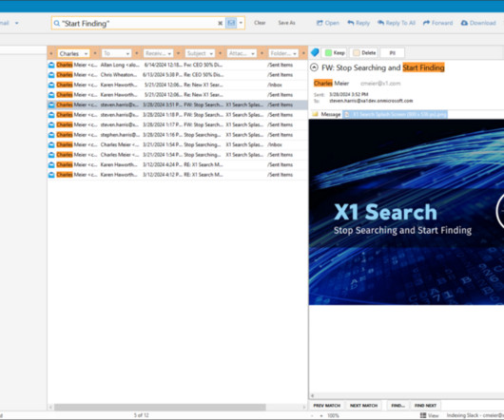The height and width of the screenshot is (420, 504).
Task: Click beige Delete color swatch
Action: click(357, 52)
